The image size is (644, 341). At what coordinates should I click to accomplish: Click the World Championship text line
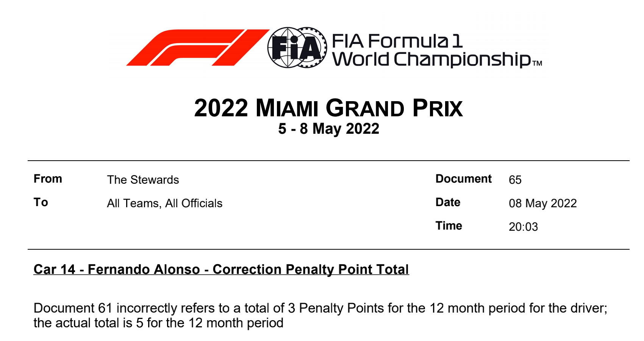coord(432,59)
